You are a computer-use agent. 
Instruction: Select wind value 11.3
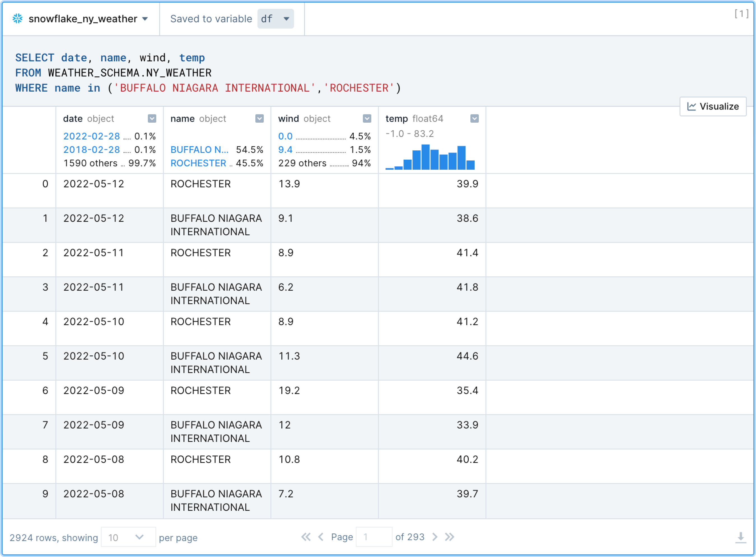click(x=289, y=356)
